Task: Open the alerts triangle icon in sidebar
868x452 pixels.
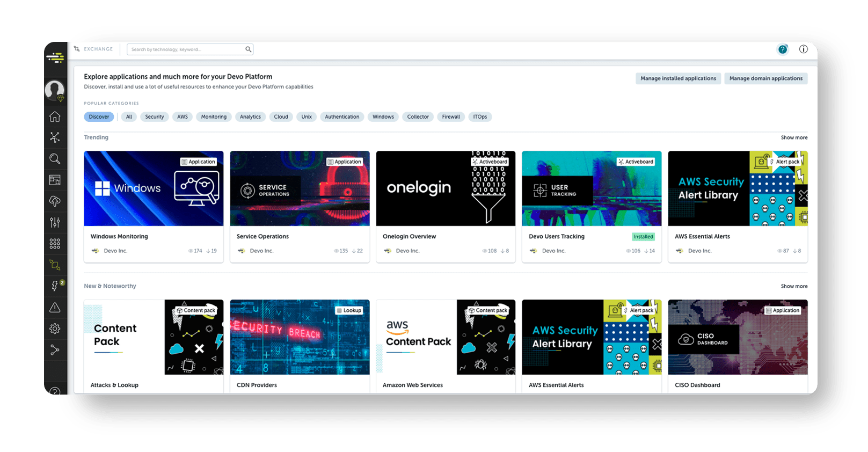Action: tap(55, 308)
